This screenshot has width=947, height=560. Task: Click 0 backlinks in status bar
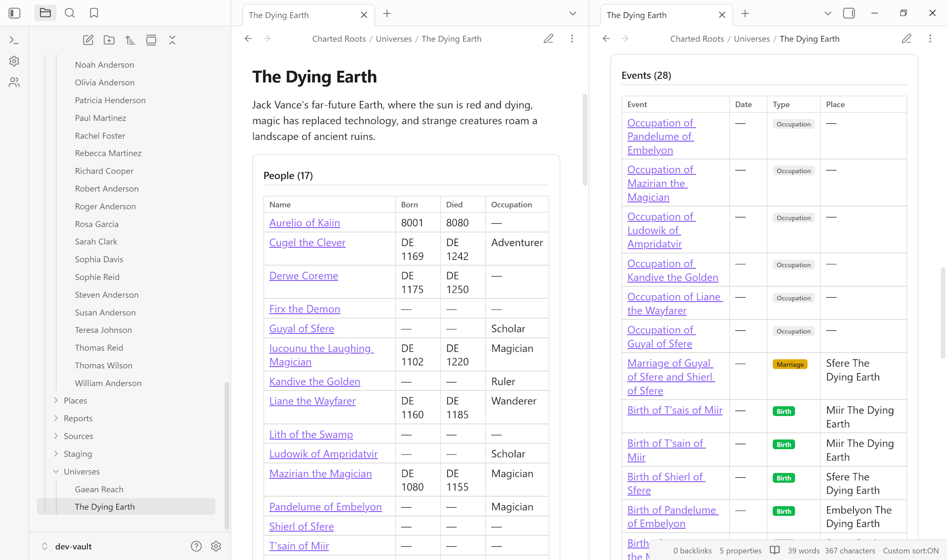(692, 551)
